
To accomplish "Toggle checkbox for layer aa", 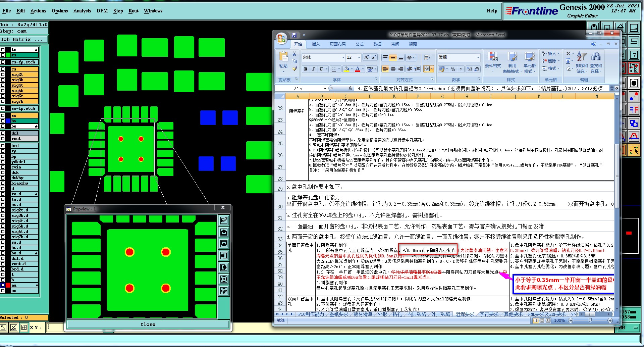I will pyautogui.click(x=3, y=285).
